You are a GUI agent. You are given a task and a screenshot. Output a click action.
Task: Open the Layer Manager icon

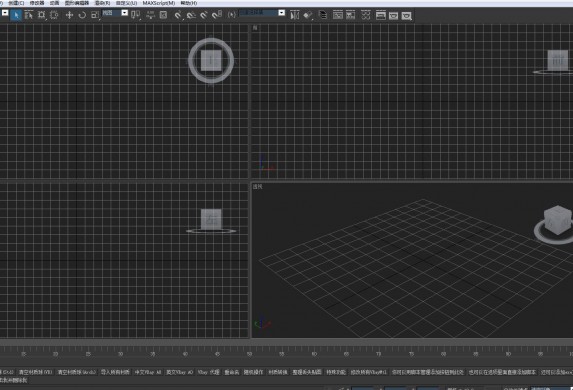pyautogui.click(x=323, y=15)
